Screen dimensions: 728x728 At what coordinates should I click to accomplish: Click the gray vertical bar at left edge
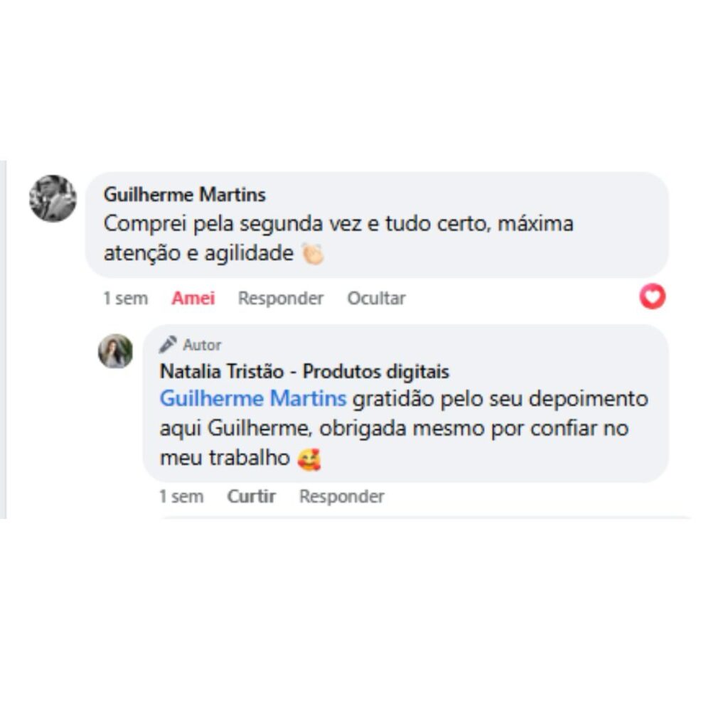click(4, 339)
